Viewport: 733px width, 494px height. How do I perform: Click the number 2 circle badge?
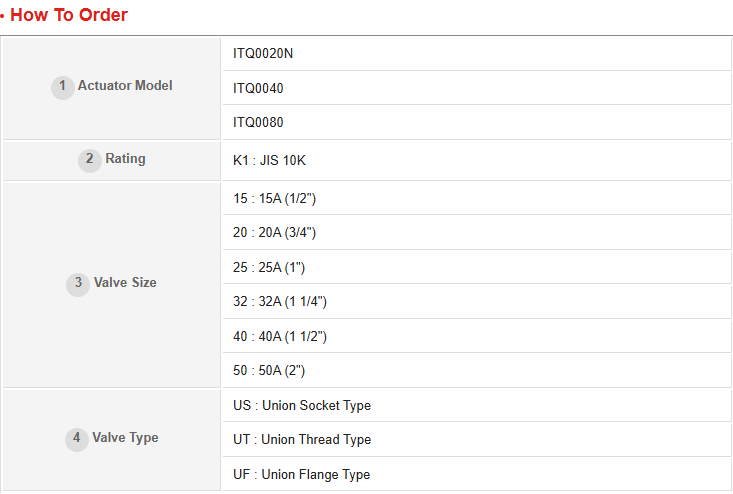click(x=90, y=159)
